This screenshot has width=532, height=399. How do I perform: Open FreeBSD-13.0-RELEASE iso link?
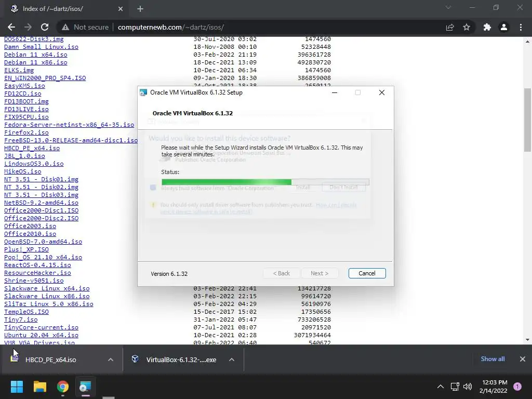[x=71, y=140]
